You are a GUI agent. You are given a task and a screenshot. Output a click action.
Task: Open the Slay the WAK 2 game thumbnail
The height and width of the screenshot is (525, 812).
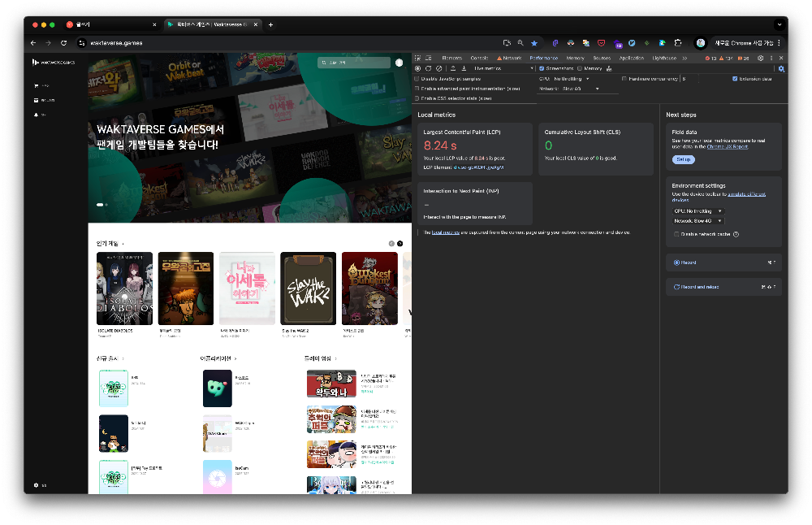tap(308, 289)
